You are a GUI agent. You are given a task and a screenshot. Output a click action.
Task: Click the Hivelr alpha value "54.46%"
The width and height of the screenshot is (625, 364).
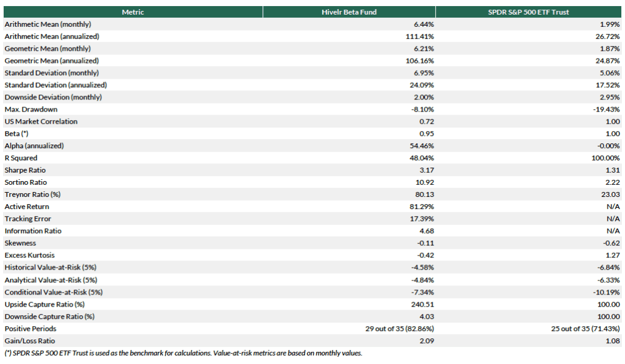coord(422,146)
